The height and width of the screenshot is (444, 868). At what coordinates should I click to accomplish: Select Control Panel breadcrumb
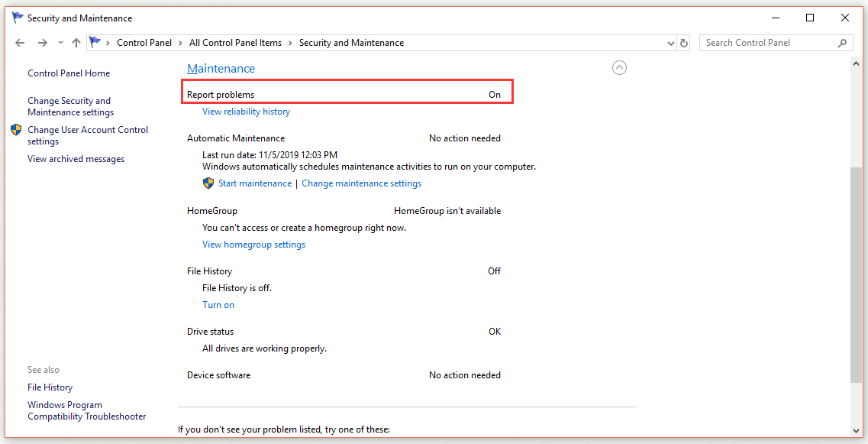tap(144, 43)
